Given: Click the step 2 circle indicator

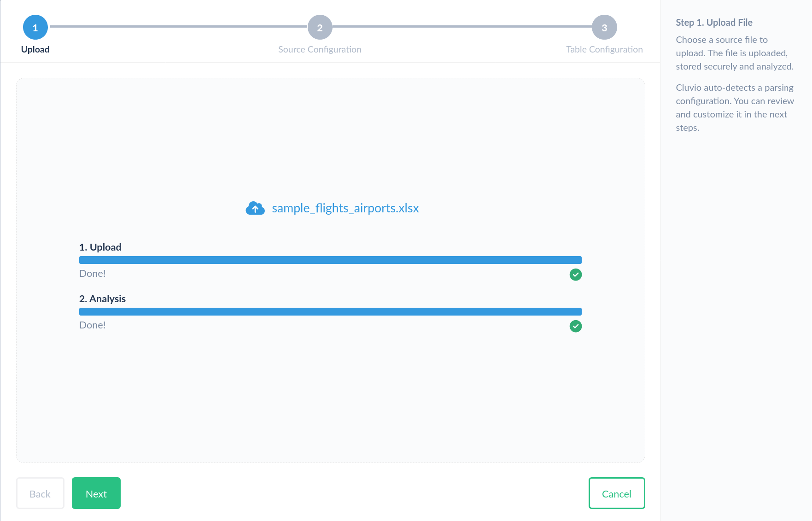Looking at the screenshot, I should point(320,28).
